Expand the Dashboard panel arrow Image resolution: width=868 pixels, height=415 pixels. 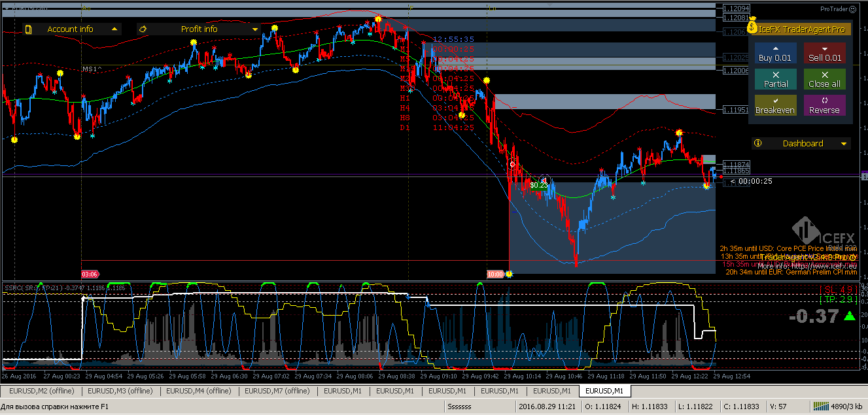844,144
